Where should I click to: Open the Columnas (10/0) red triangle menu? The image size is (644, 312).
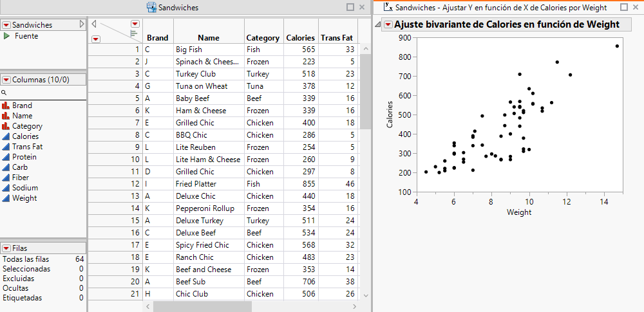coord(6,80)
